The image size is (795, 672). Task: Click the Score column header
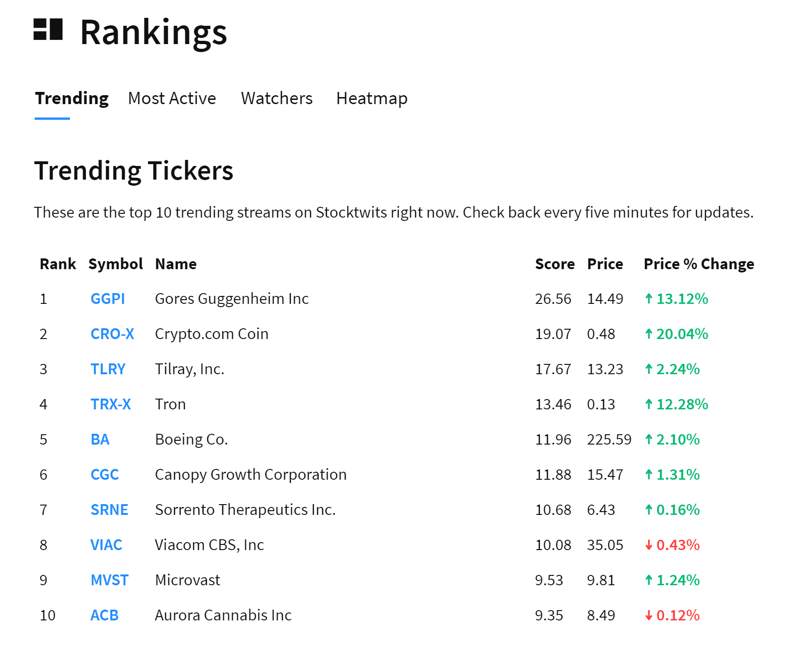pyautogui.click(x=554, y=264)
